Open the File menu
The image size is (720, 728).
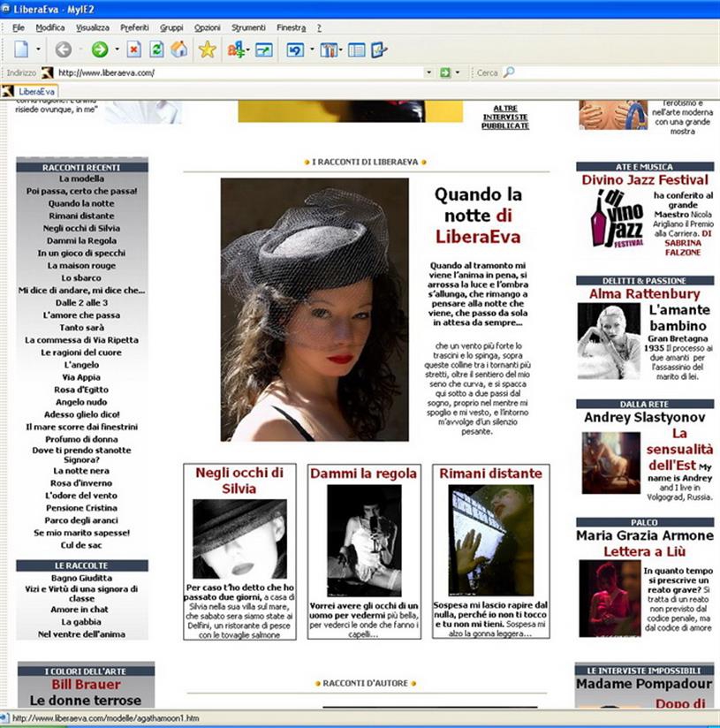pyautogui.click(x=18, y=28)
